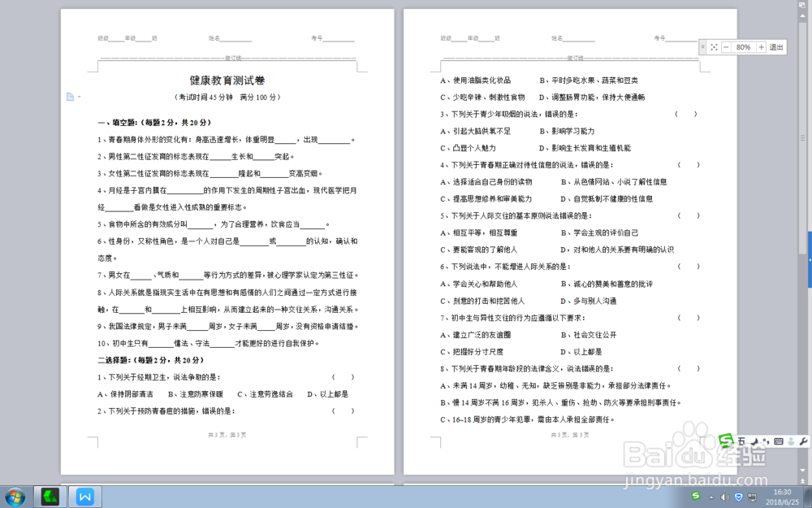
Task: Click the Sogou tray icon in taskbar
Action: [x=696, y=497]
